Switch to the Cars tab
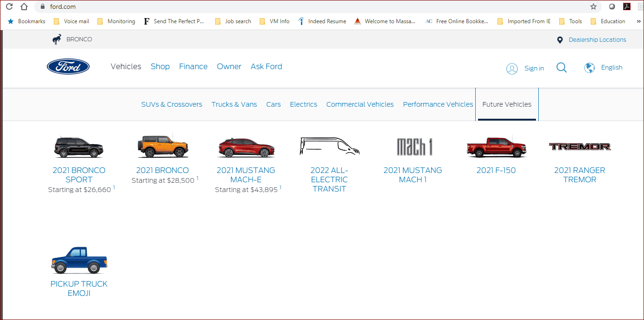The height and width of the screenshot is (320, 644). 274,104
